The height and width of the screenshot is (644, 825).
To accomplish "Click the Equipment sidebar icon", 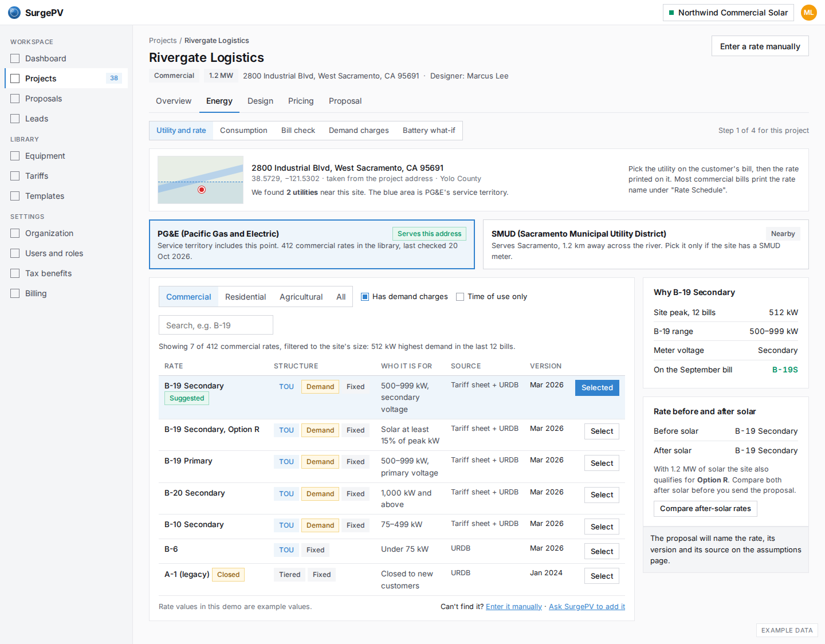I will pyautogui.click(x=15, y=156).
